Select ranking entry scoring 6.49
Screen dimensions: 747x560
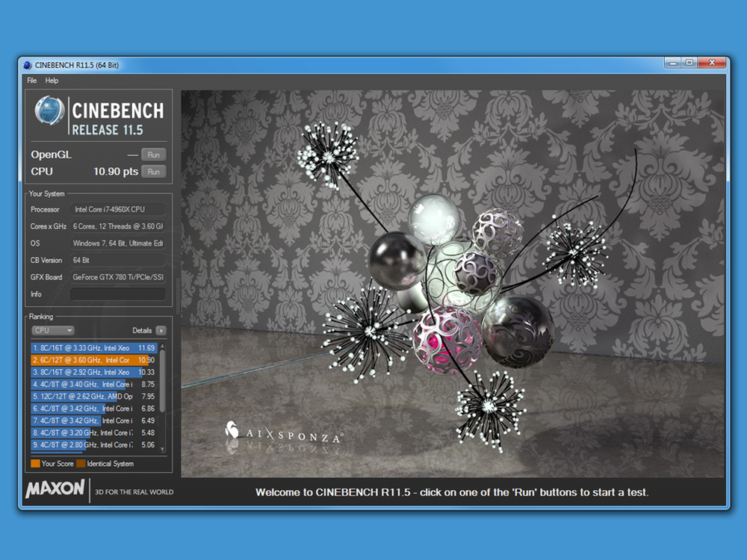point(94,421)
